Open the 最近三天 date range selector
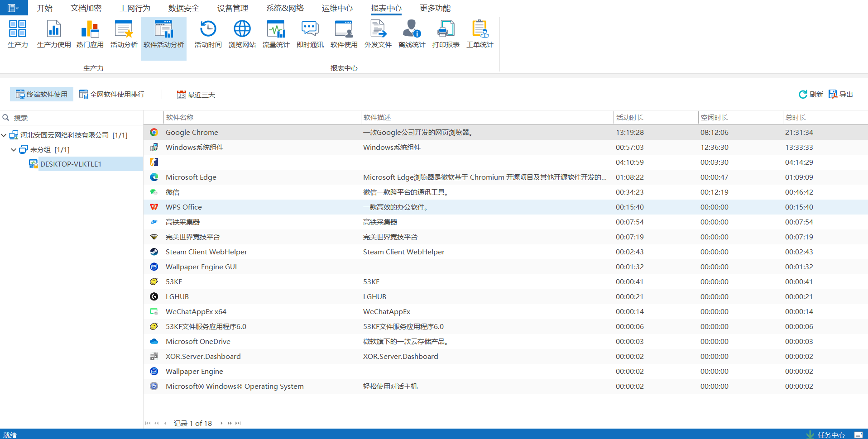This screenshot has height=439, width=868. tap(196, 95)
